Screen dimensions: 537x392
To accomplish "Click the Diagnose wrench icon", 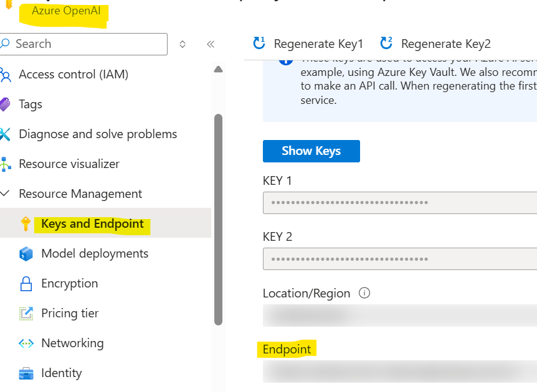I will (5, 134).
